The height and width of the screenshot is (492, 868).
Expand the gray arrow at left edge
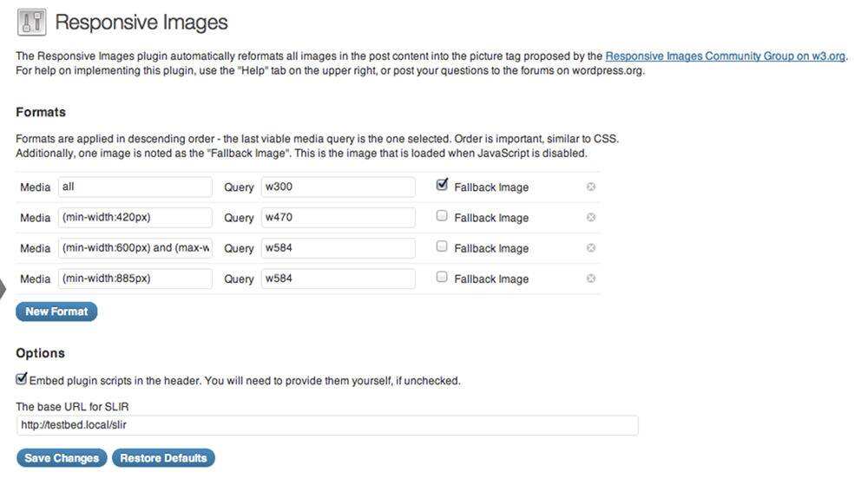click(3, 288)
